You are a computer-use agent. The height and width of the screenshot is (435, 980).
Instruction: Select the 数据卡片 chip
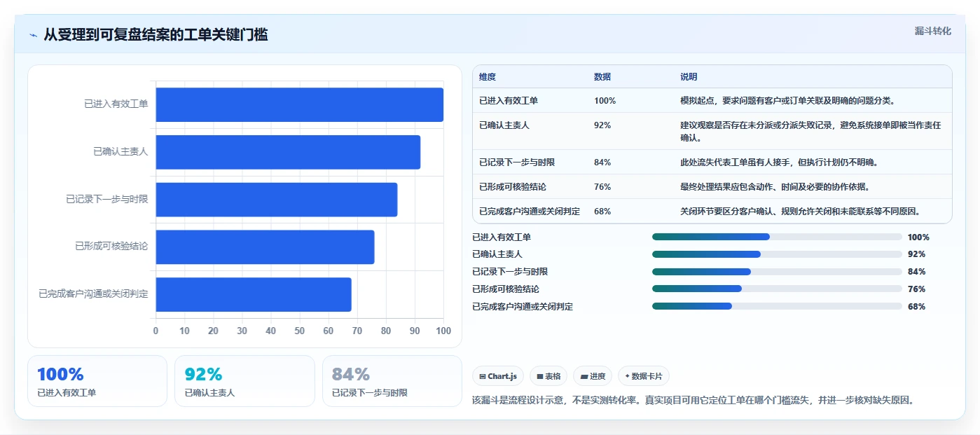(x=643, y=376)
